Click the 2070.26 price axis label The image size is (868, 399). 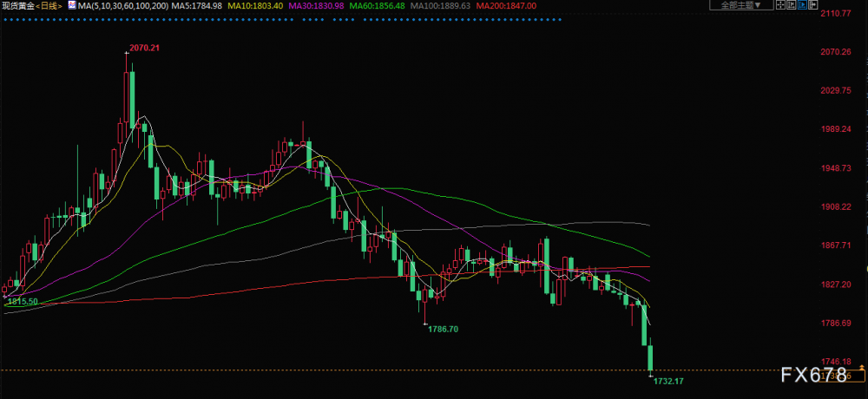click(837, 51)
